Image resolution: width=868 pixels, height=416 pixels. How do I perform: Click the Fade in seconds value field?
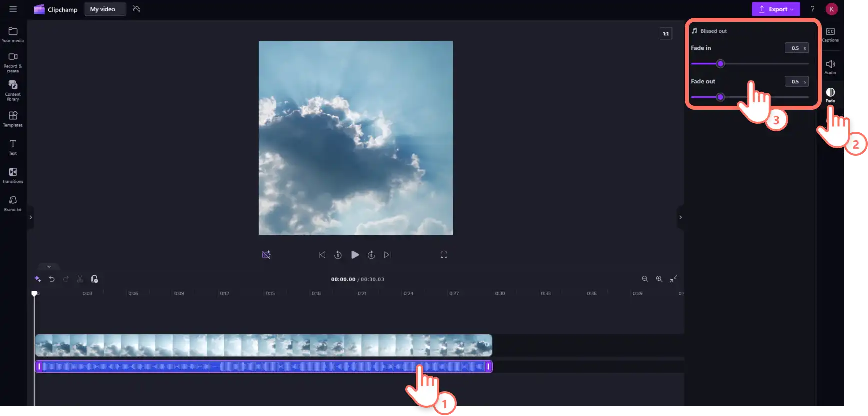point(797,48)
